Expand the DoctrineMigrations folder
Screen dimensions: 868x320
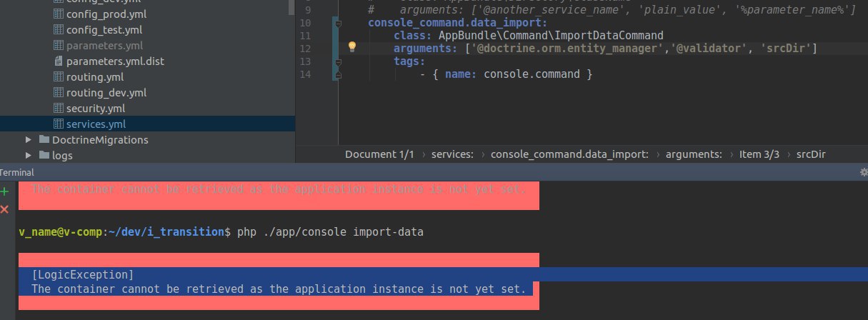(x=29, y=140)
